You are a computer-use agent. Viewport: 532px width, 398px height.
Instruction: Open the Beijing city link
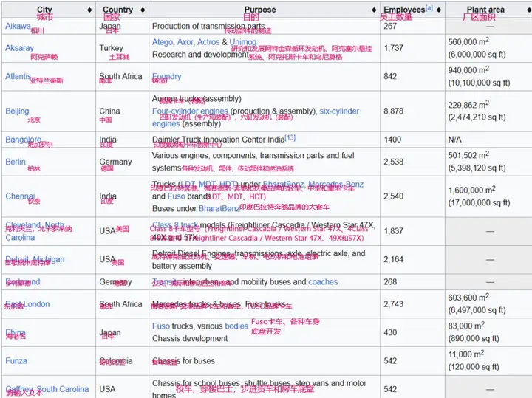point(17,111)
